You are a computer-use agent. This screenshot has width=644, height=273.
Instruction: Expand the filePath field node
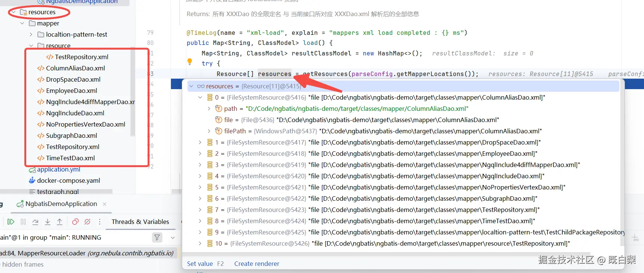pyautogui.click(x=209, y=131)
